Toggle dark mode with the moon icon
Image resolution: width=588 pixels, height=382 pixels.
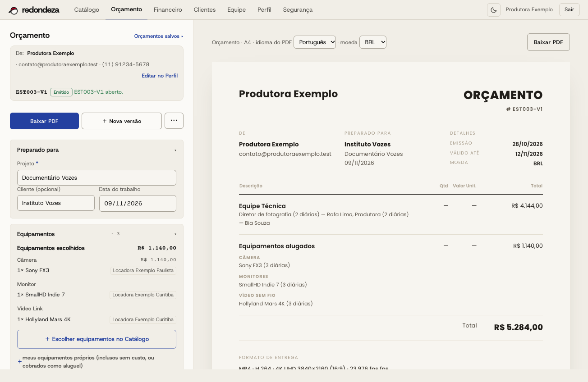click(x=494, y=10)
